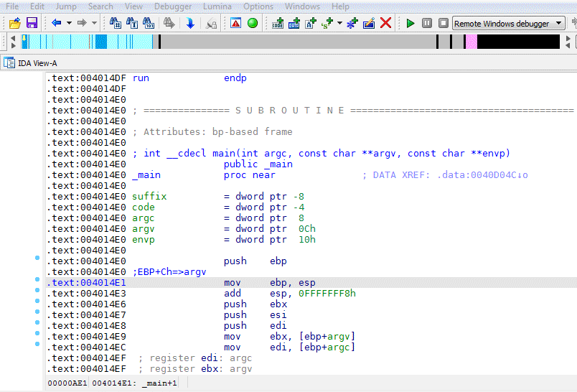Open the Search menu
This screenshot has height=392, width=577.
coord(100,6)
